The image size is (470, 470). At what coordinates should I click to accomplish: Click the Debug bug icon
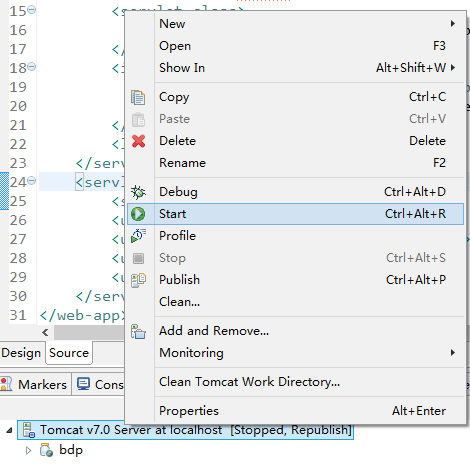138,192
